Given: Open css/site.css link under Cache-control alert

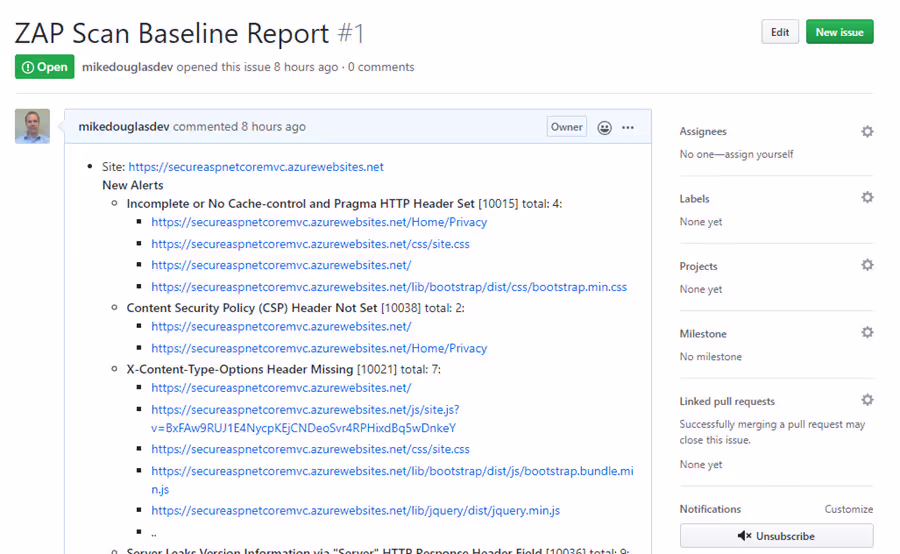Looking at the screenshot, I should [311, 244].
